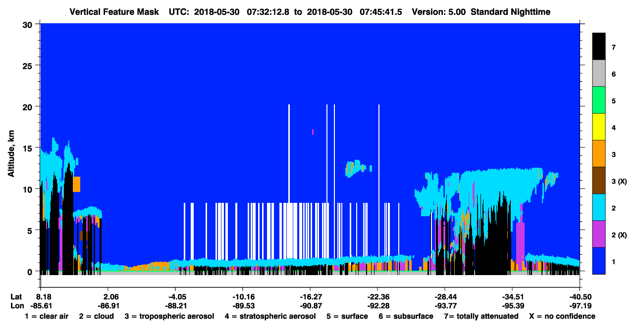This screenshot has height=330, width=644.
Task: Click the yellow stratospheric aerosol swatch labeled 4
Action: 599,127
